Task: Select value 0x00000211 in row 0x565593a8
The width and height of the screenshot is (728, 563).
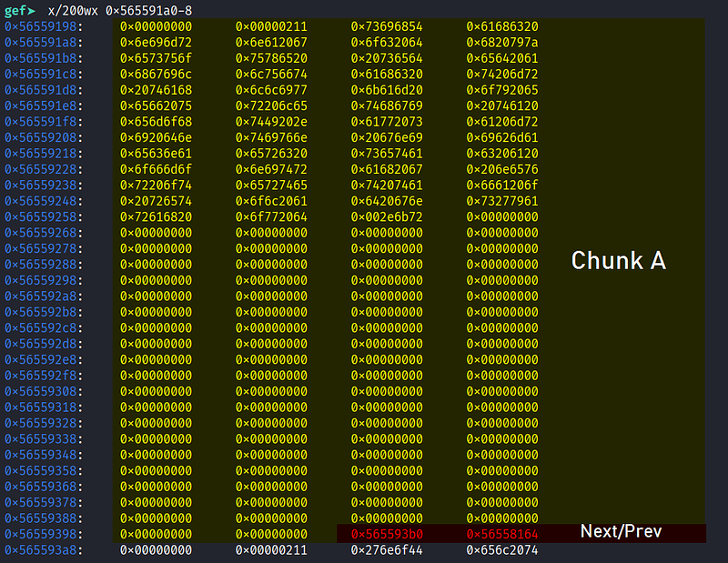Action: coord(271,550)
